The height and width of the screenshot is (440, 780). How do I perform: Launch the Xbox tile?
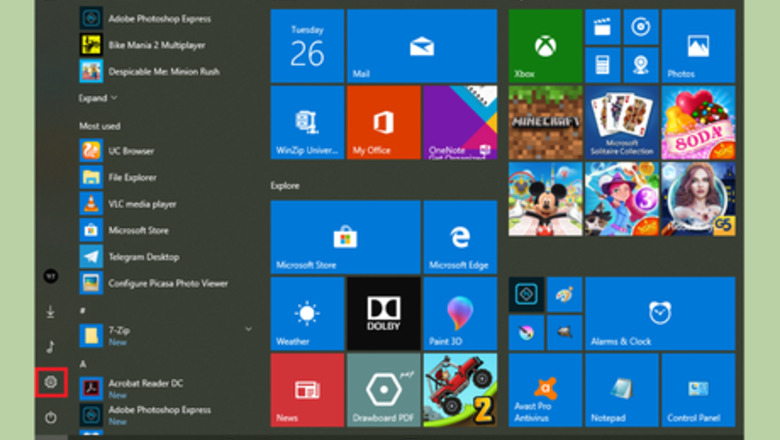click(545, 46)
